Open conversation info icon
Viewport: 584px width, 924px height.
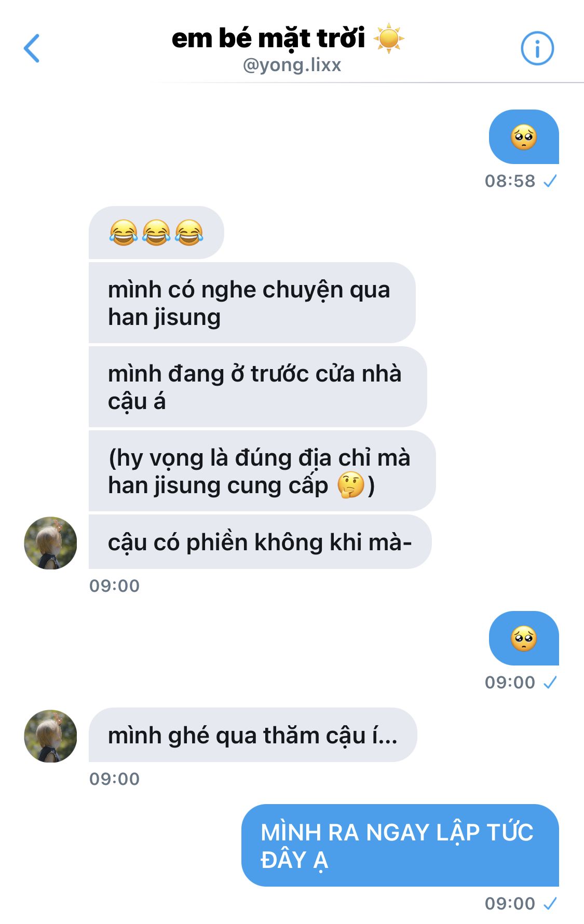tap(537, 49)
